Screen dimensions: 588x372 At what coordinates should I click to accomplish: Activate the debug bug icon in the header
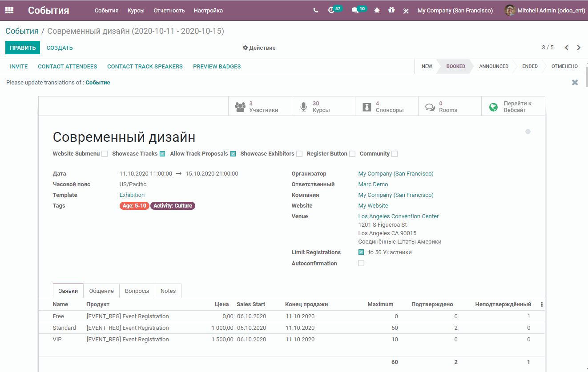[376, 10]
